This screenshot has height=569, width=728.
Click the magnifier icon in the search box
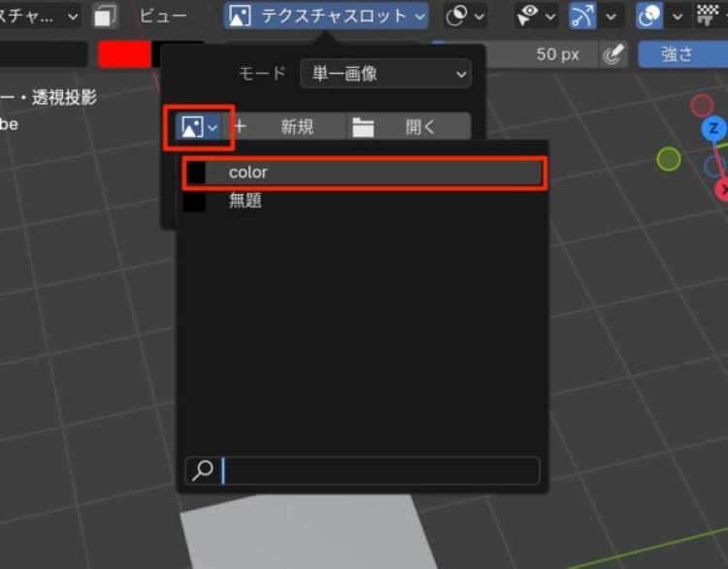pos(203,471)
